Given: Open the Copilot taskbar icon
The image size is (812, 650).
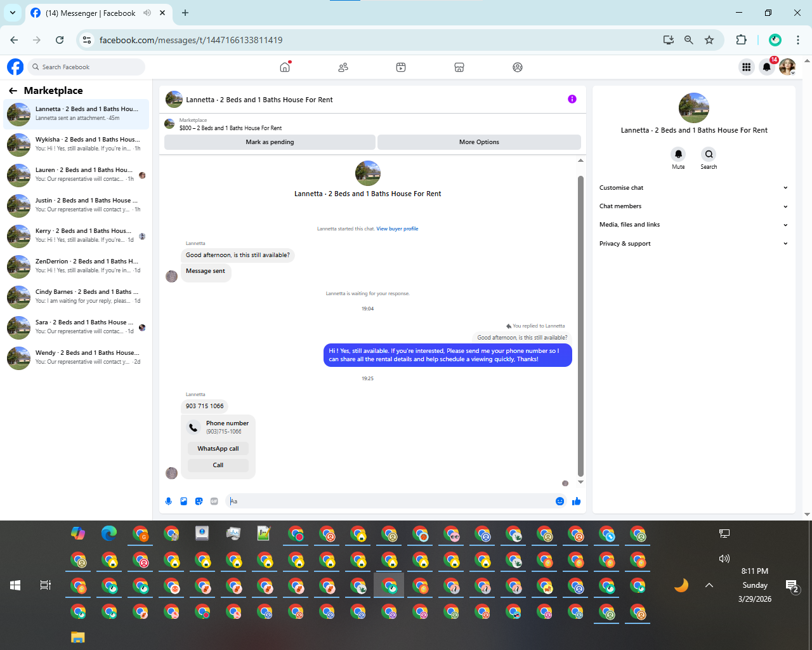Looking at the screenshot, I should (78, 534).
